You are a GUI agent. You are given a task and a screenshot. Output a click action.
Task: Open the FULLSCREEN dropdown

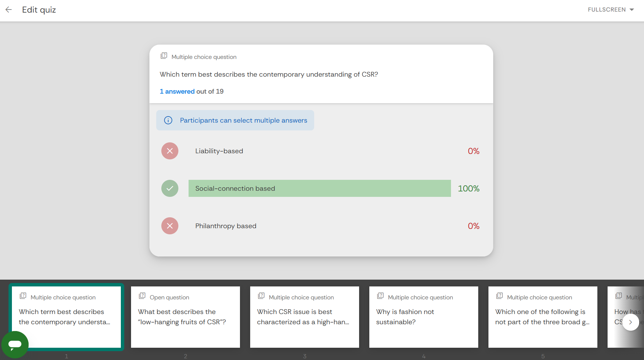[x=607, y=10]
